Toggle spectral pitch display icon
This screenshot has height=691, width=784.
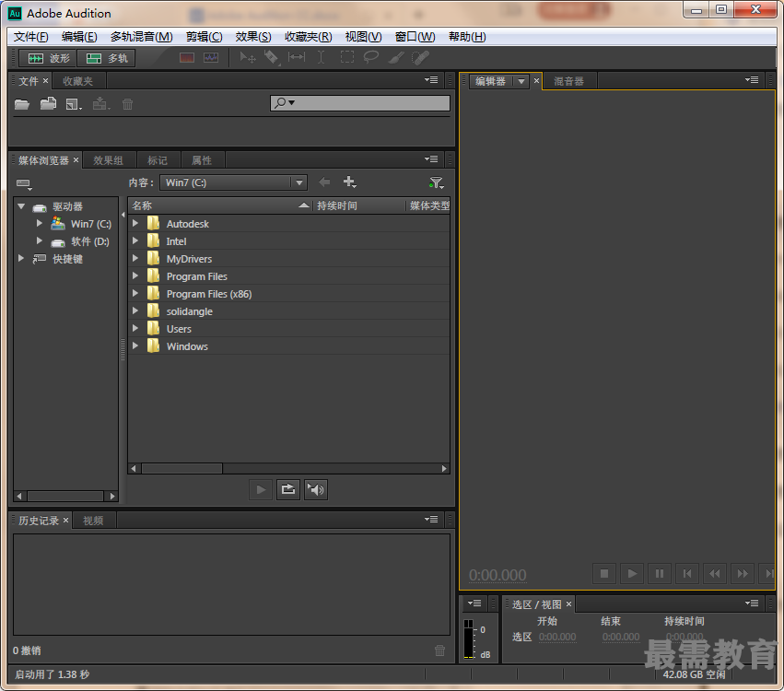point(211,58)
